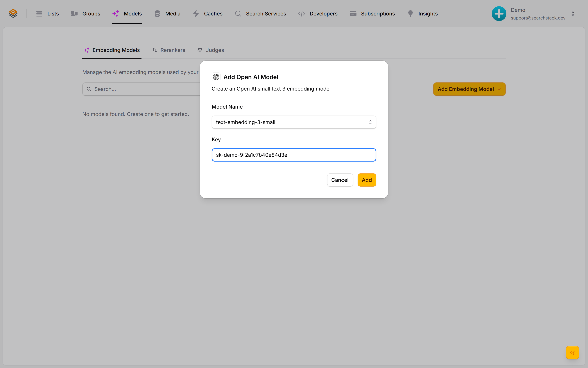
Task: Click the Judges scales icon
Action: [x=200, y=50]
